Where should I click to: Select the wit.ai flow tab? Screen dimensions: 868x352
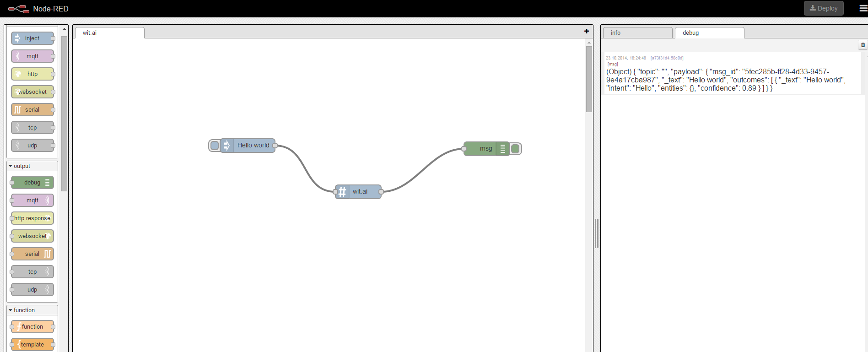point(110,33)
